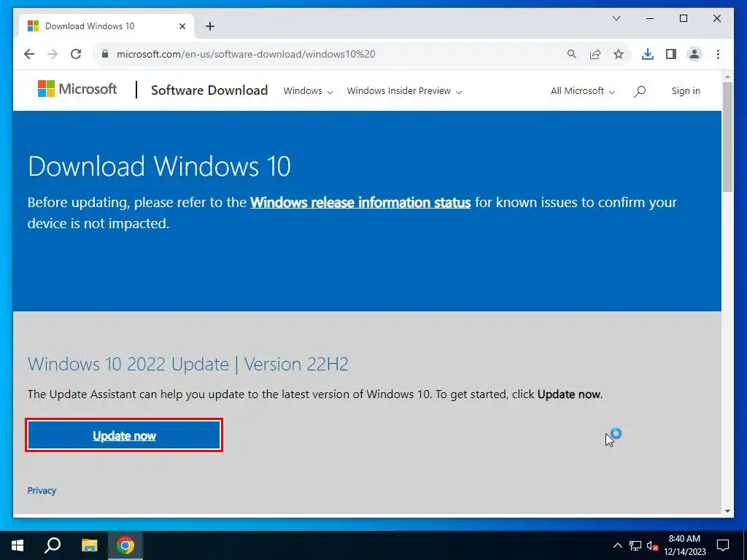Open zoom magnifier in address bar
This screenshot has width=747, height=560.
(572, 54)
